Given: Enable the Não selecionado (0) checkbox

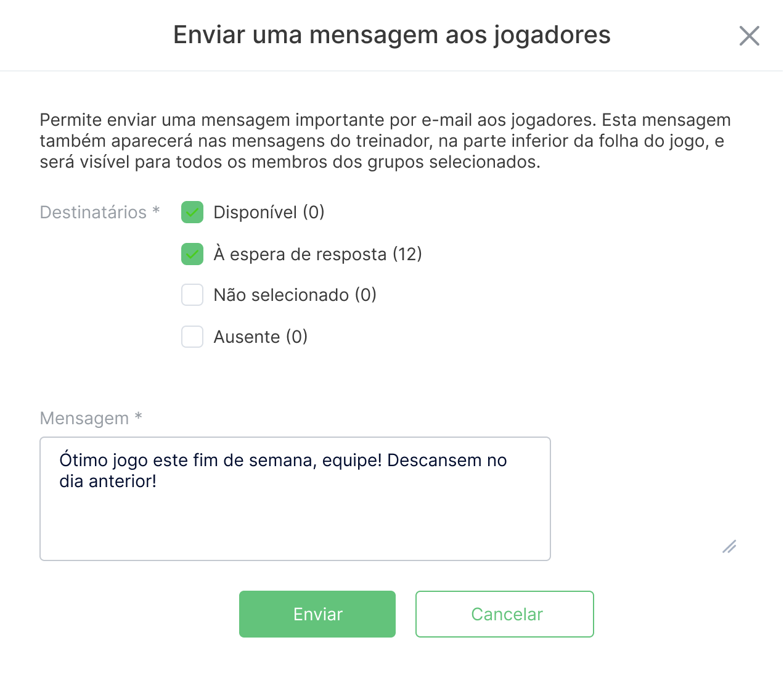Looking at the screenshot, I should [192, 295].
